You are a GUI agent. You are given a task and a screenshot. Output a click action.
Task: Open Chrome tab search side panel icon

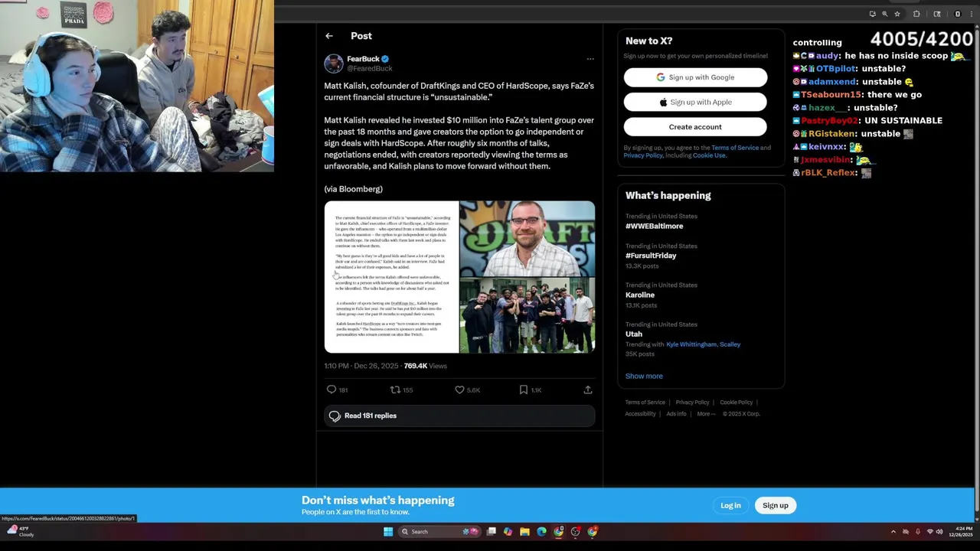[937, 14]
